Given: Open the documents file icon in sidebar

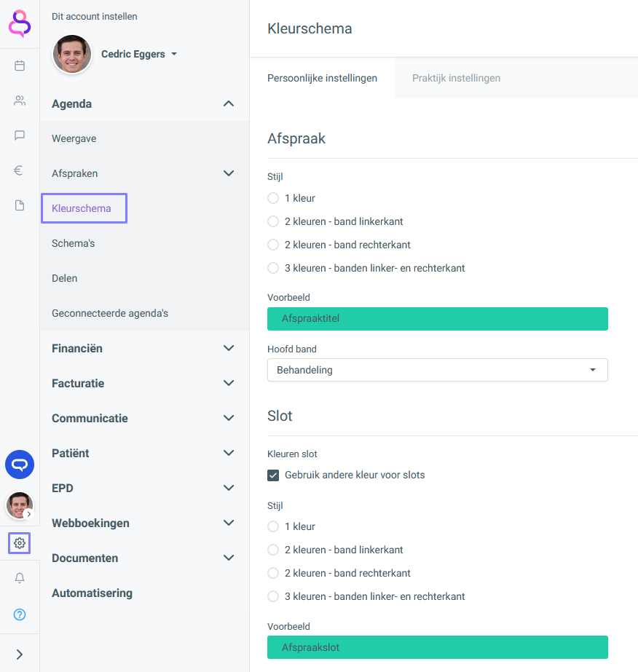Looking at the screenshot, I should 20,205.
